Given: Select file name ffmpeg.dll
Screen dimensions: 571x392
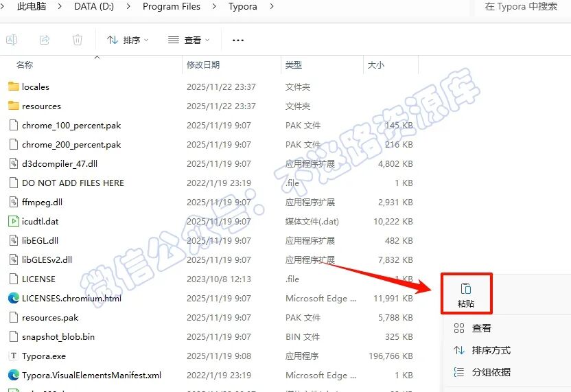Looking at the screenshot, I should click(x=42, y=203).
